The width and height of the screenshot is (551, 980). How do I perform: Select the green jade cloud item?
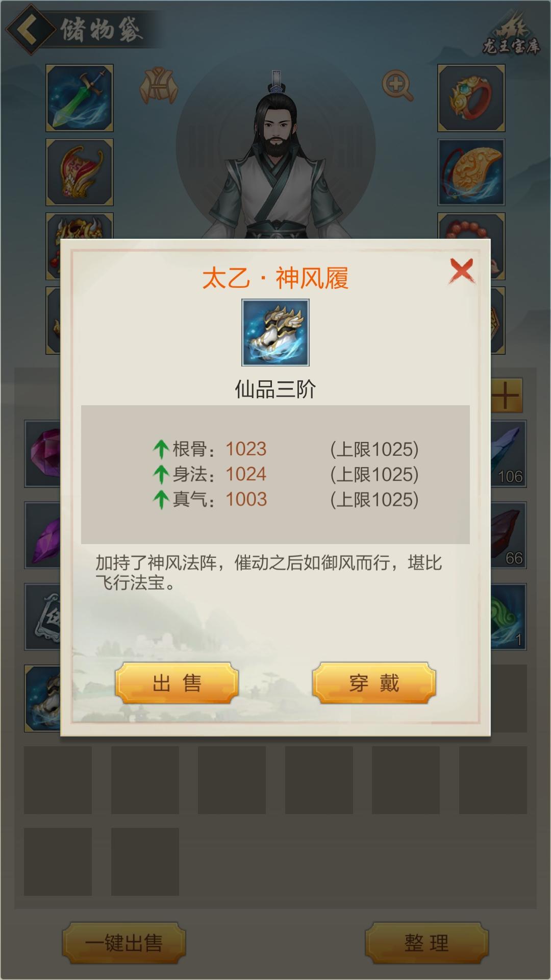click(509, 617)
